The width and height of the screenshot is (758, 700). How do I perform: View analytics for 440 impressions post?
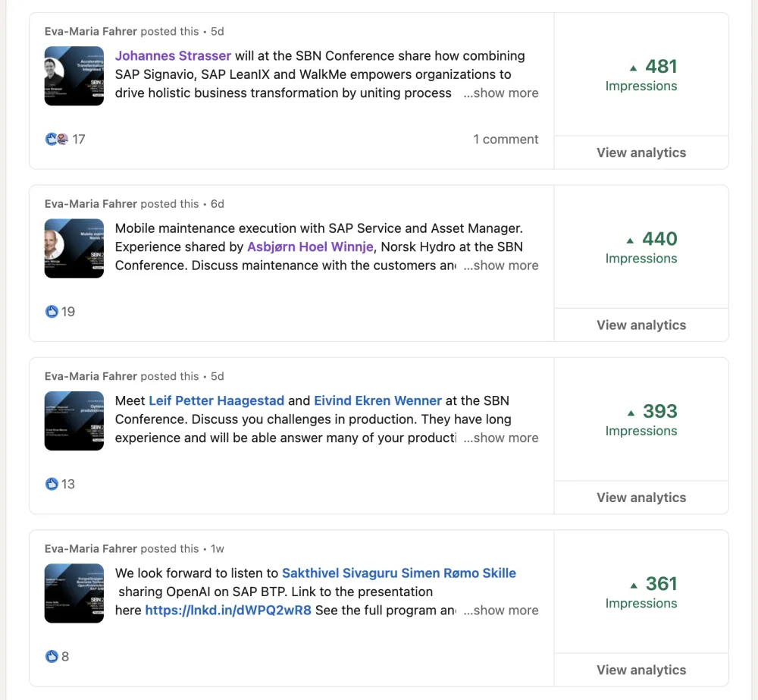click(641, 325)
